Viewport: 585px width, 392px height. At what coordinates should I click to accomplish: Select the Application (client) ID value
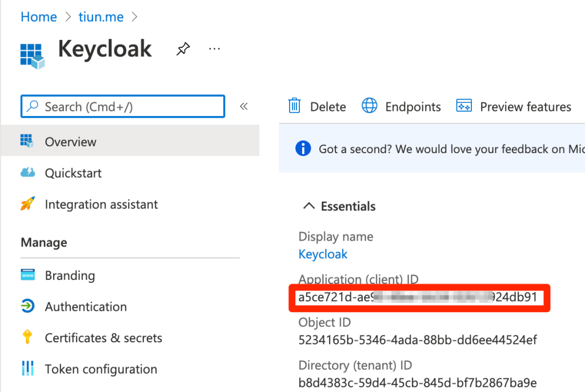418,297
